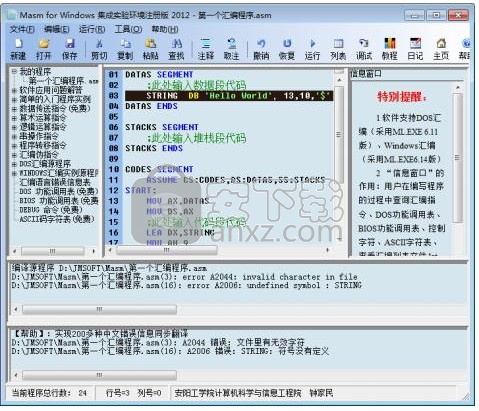Start debugging with the 调试 icon

pyautogui.click(x=364, y=49)
